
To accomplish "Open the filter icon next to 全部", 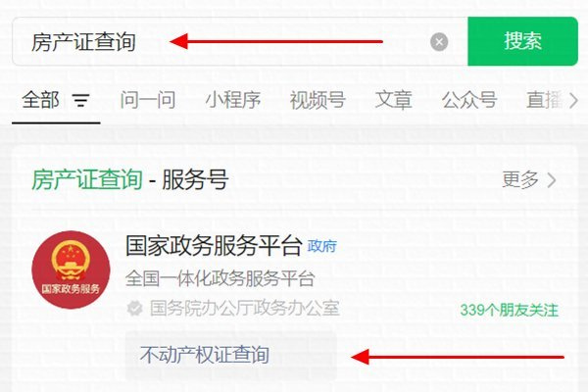I will (81, 100).
